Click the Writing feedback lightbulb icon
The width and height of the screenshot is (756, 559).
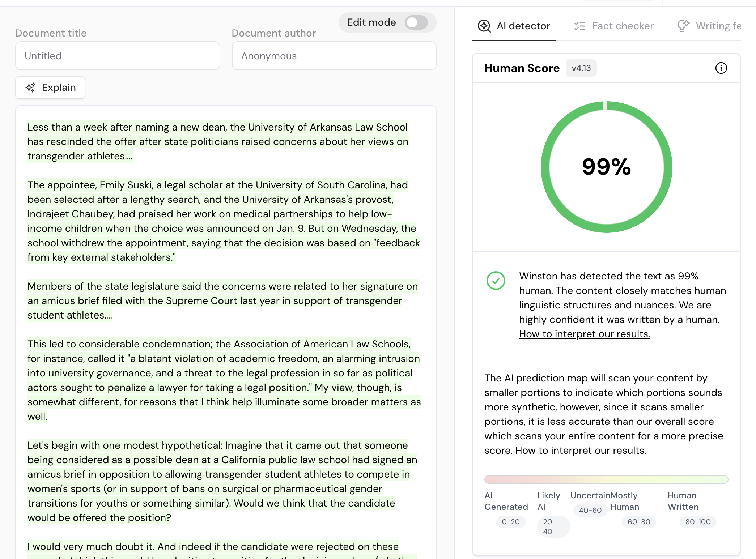click(683, 26)
